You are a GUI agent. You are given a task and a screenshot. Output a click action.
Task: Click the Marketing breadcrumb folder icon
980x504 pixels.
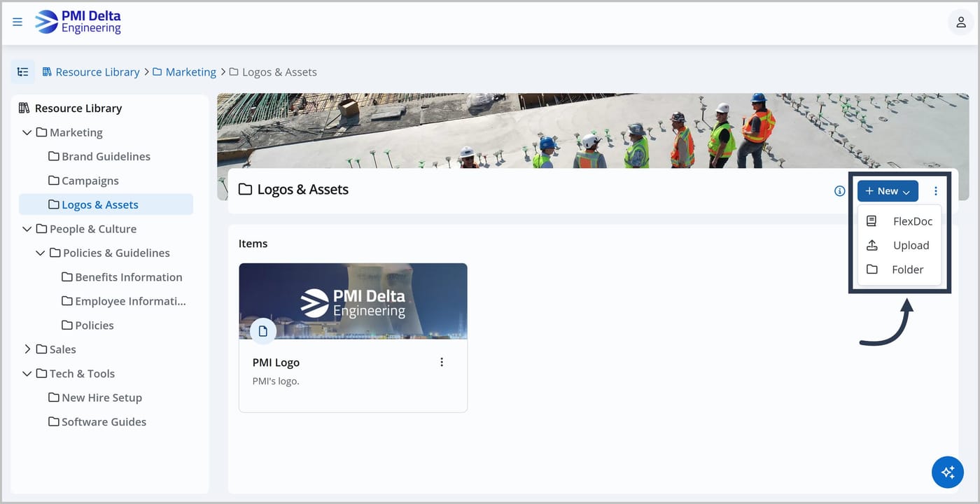(157, 72)
